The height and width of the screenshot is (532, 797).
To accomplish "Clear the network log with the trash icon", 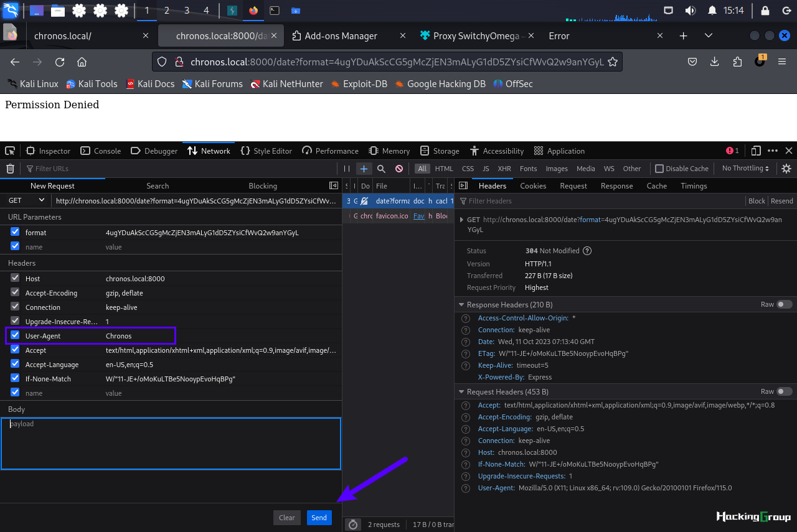I will pos(10,169).
